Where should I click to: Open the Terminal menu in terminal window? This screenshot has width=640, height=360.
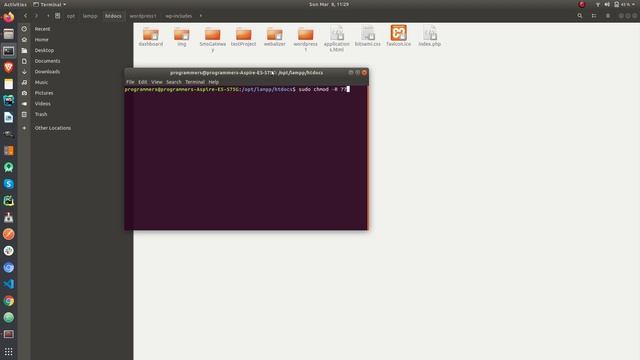coord(195,82)
